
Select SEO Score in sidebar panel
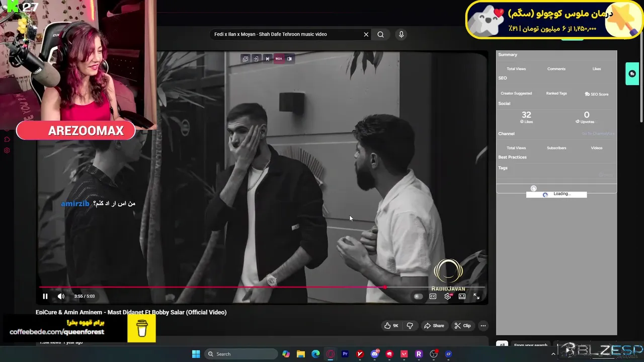point(596,94)
